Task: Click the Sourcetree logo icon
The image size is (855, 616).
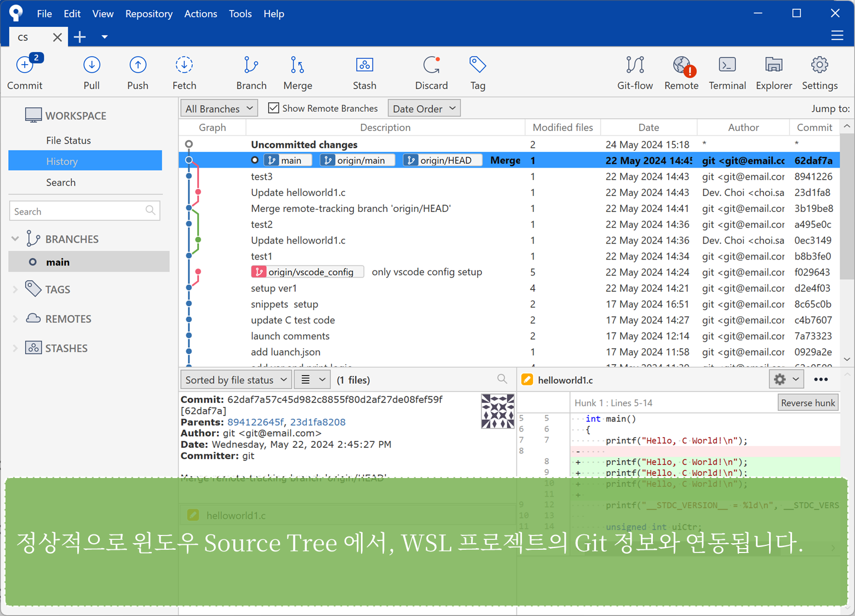Action: 16,13
